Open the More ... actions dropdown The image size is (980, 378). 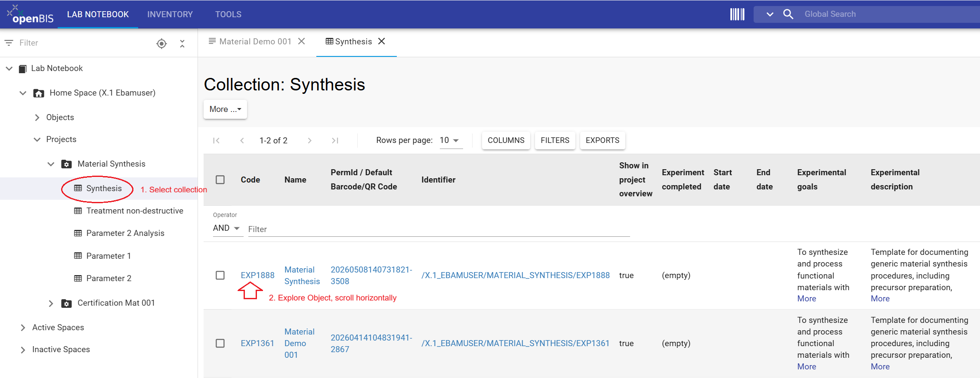click(225, 109)
